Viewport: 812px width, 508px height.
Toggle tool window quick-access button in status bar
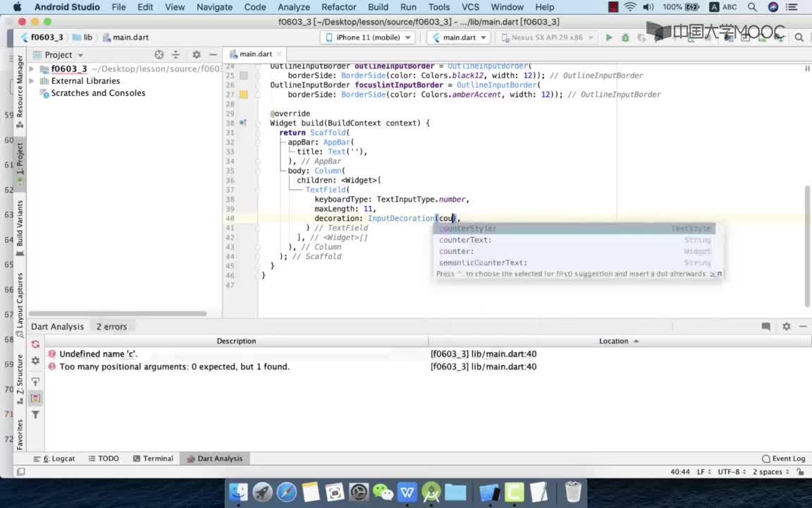tap(20, 472)
